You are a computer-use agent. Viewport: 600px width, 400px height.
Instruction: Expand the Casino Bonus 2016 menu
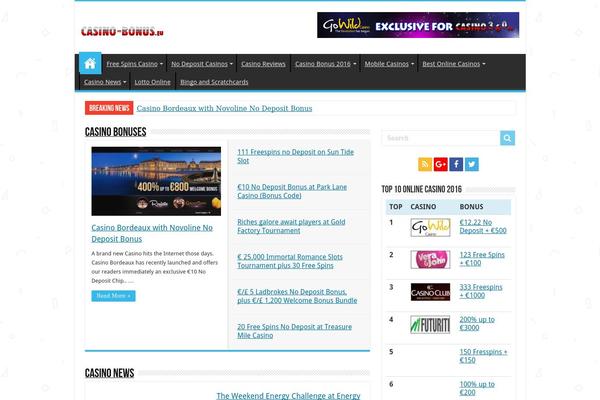pos(325,64)
